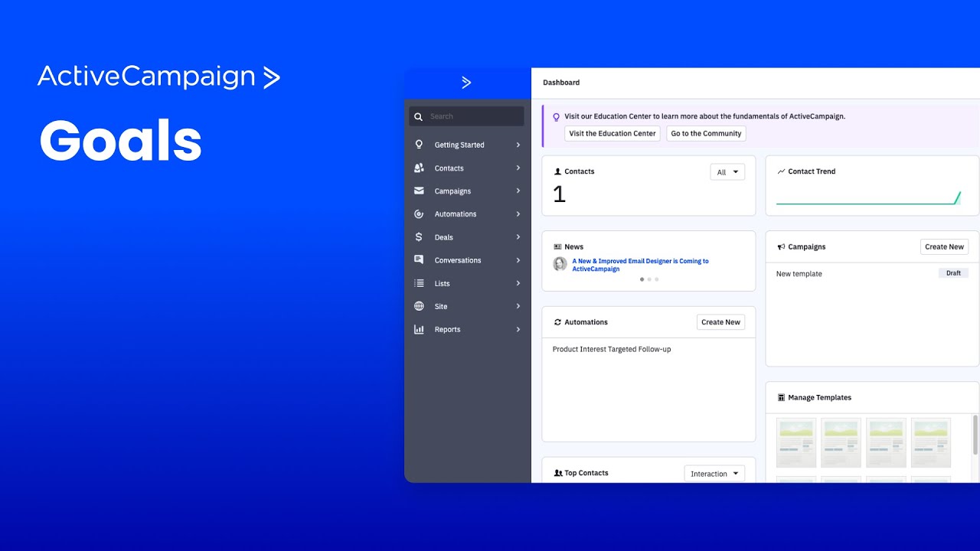Open the Reports menu item
This screenshot has height=551, width=980.
tap(467, 329)
